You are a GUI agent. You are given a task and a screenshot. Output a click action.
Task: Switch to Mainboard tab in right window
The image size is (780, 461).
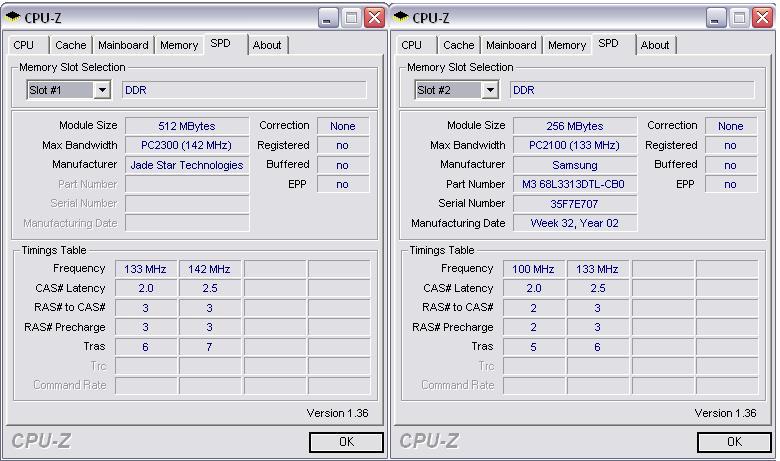pos(511,45)
